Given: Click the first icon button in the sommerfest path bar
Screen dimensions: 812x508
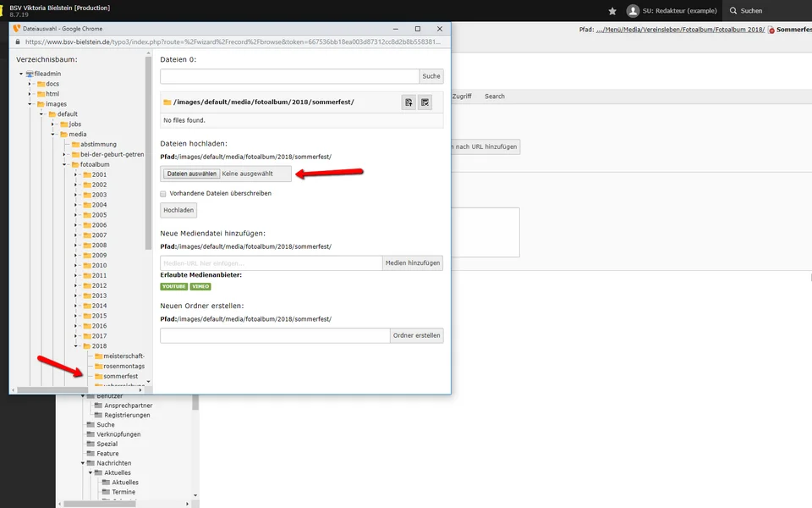Looking at the screenshot, I should tap(409, 102).
